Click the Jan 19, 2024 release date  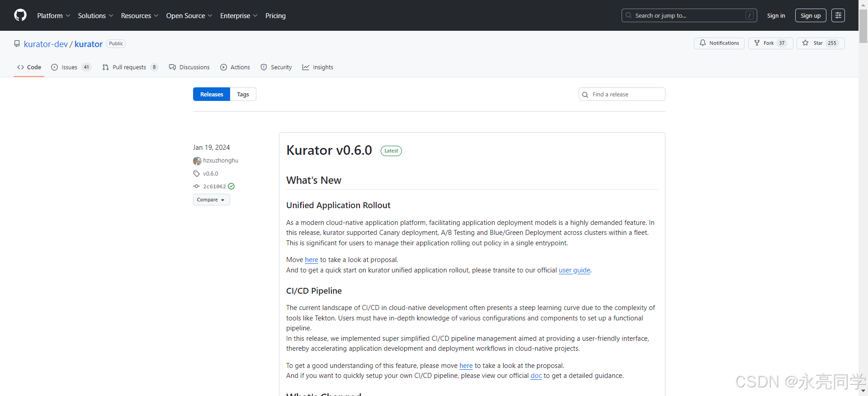coord(211,148)
